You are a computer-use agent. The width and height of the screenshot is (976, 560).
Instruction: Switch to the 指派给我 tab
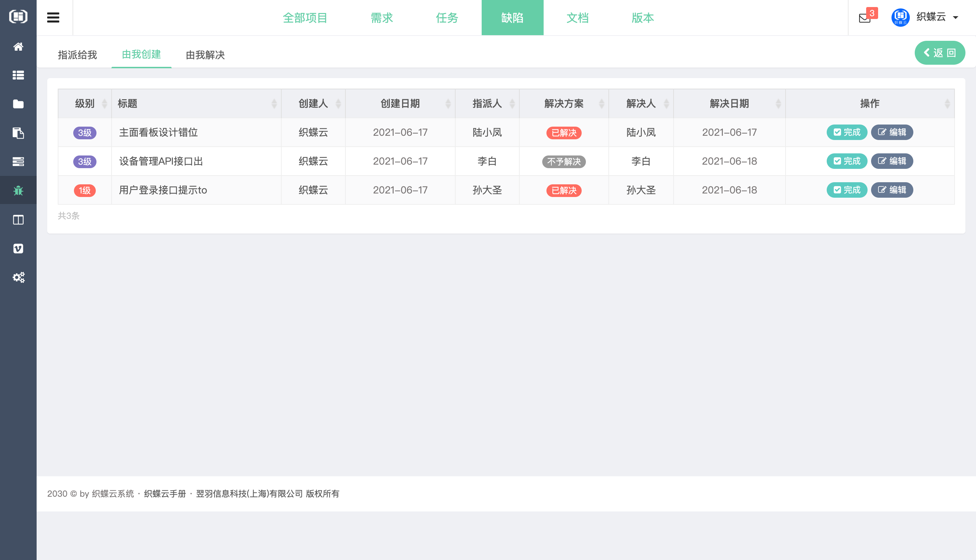(77, 55)
